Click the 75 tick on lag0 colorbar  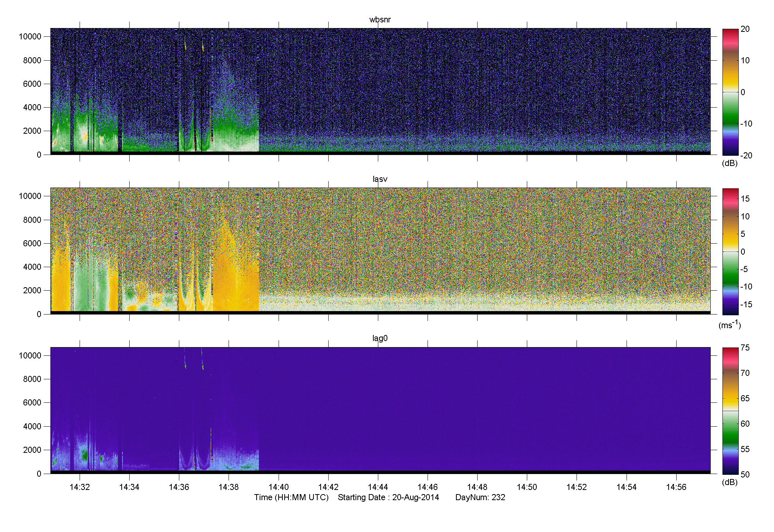[745, 348]
